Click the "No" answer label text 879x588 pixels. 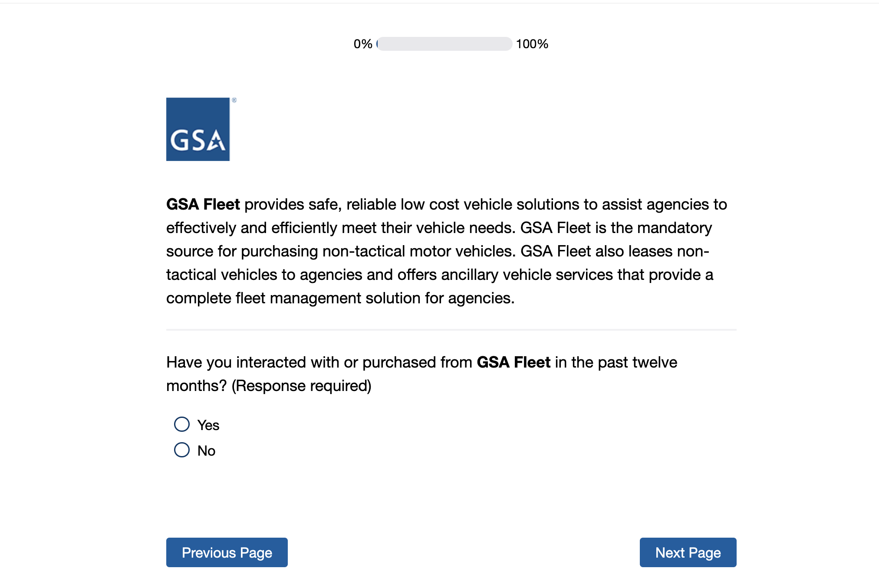(206, 451)
